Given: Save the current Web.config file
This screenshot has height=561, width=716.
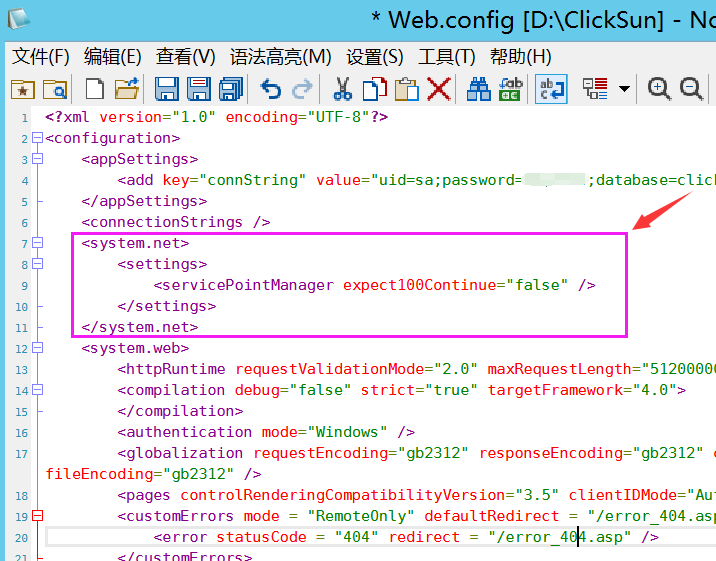Looking at the screenshot, I should (167, 89).
